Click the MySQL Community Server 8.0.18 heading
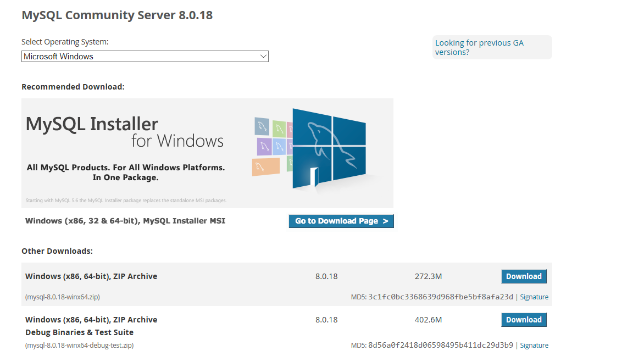 pos(117,15)
